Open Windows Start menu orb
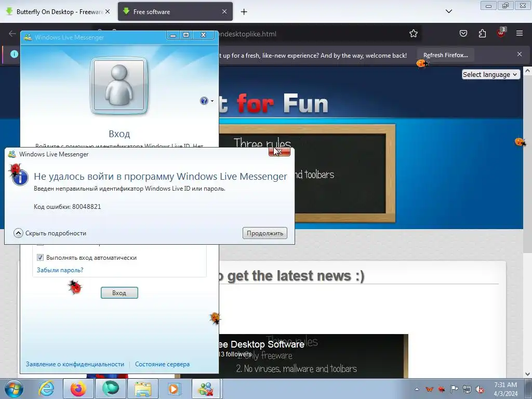 14,389
